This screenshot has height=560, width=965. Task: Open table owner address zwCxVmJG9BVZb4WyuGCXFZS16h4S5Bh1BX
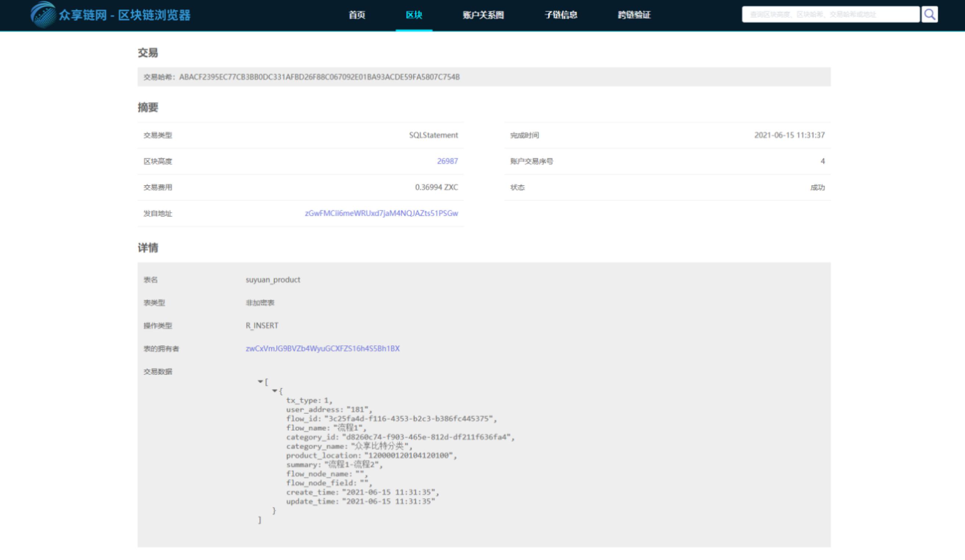coord(323,349)
